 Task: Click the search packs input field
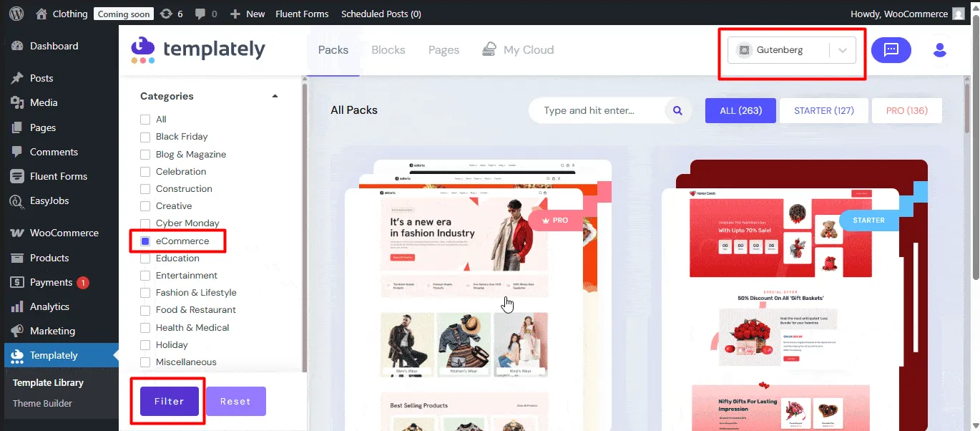click(x=597, y=110)
